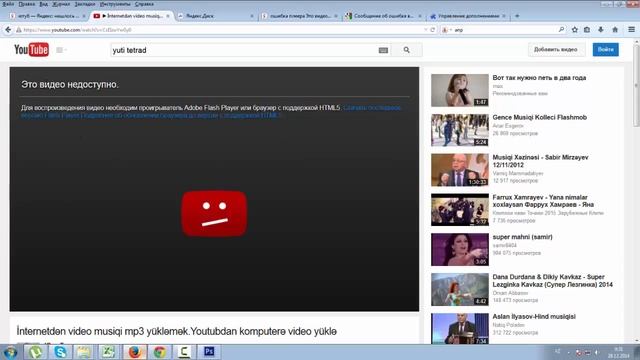Open the Firefox downloads arrow icon
Image resolution: width=640 pixels, height=360 pixels.
[601, 29]
